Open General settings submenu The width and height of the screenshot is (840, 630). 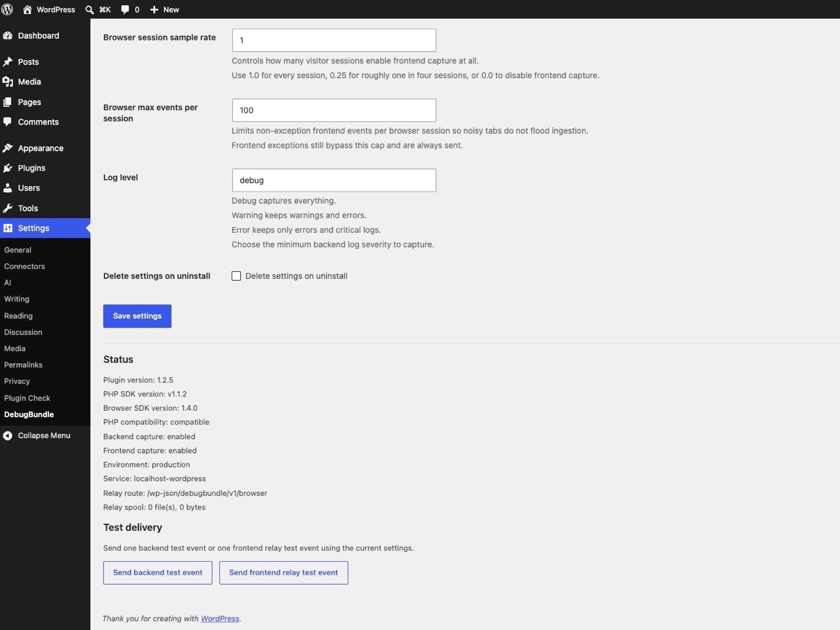(x=18, y=250)
